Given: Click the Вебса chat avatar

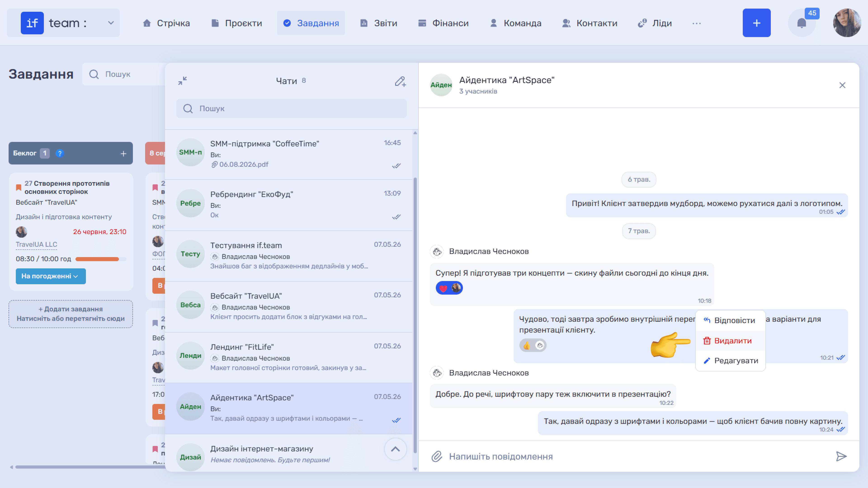Looking at the screenshot, I should tap(190, 305).
